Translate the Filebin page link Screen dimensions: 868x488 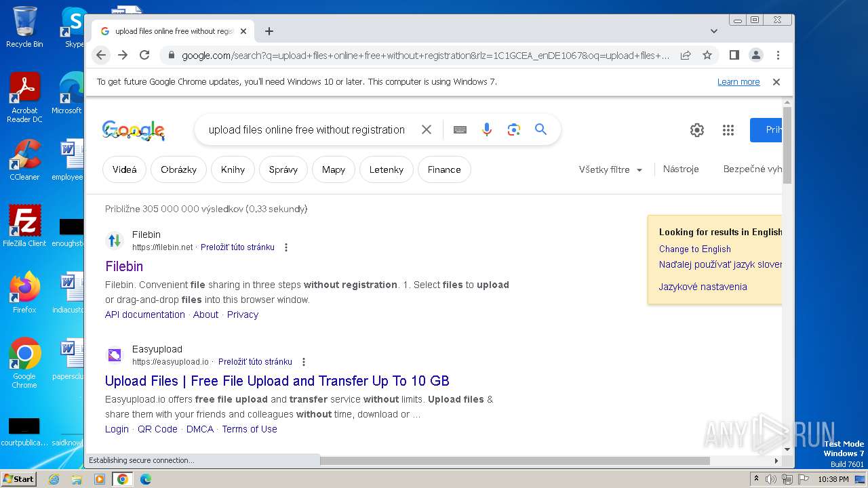pos(237,247)
